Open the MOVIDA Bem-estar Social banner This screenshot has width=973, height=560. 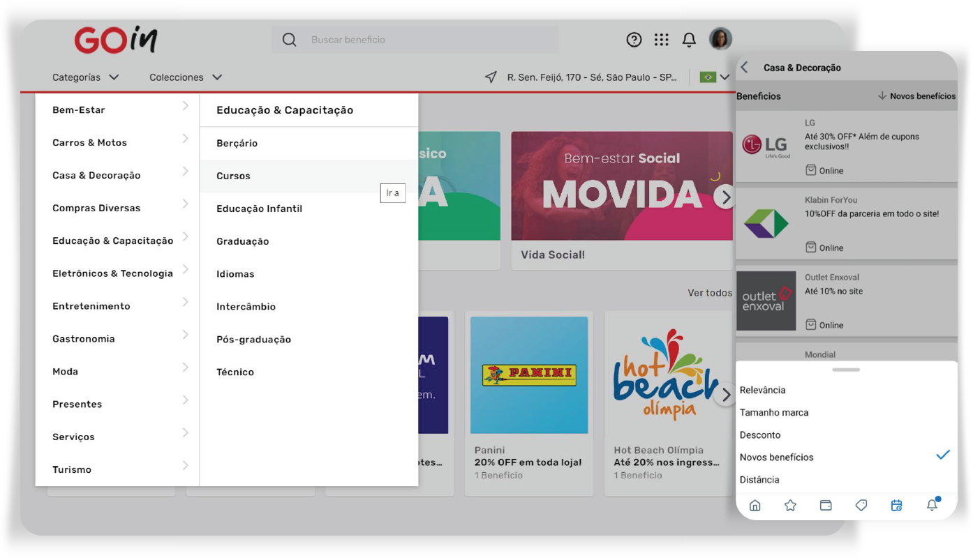click(x=622, y=186)
